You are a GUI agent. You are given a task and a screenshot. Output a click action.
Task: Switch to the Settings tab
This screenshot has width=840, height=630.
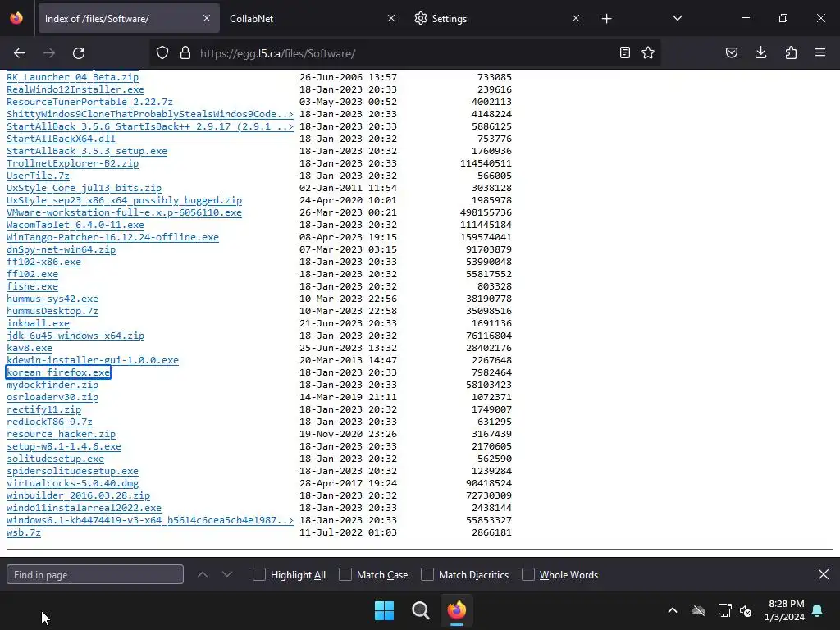click(497, 19)
